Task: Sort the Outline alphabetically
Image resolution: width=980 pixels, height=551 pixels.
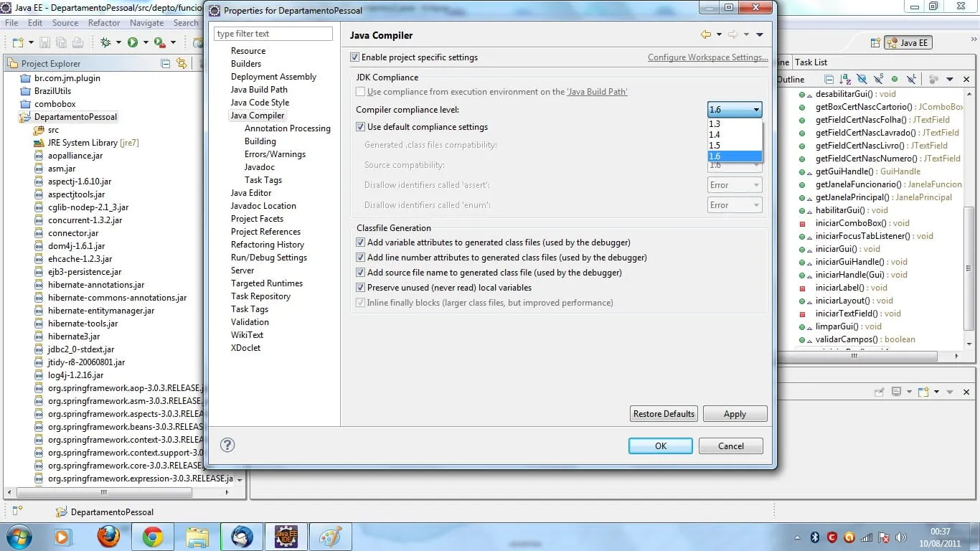Action: coord(845,79)
